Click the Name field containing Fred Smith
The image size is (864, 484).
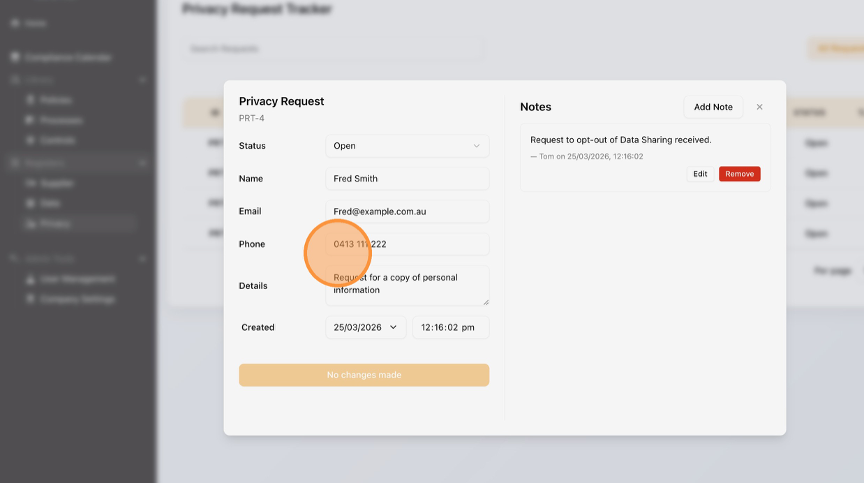coord(407,179)
